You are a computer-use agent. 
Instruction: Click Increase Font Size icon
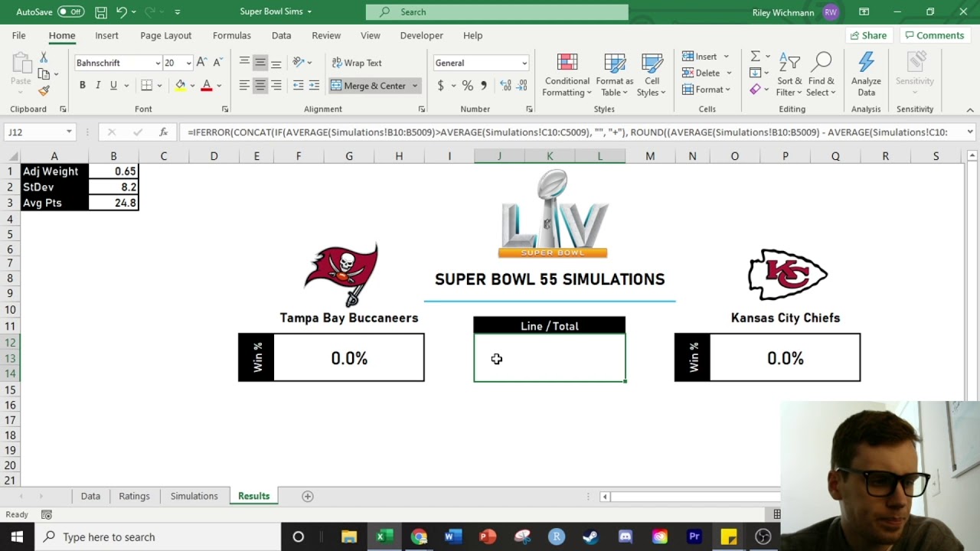pos(201,63)
